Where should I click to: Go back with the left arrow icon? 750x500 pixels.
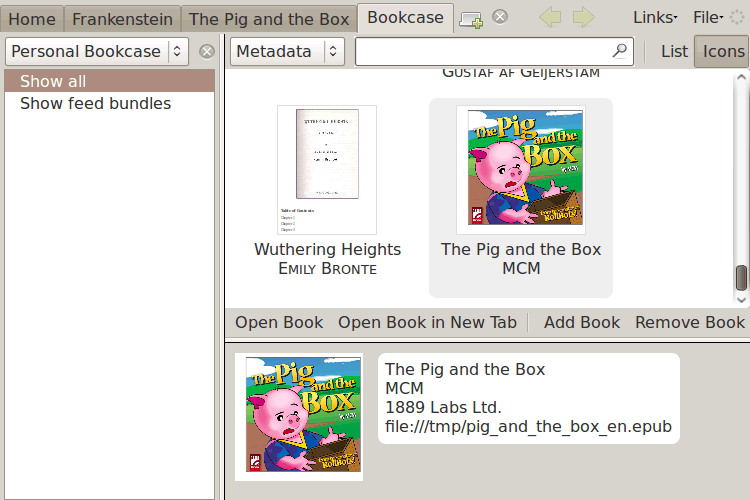click(x=550, y=18)
